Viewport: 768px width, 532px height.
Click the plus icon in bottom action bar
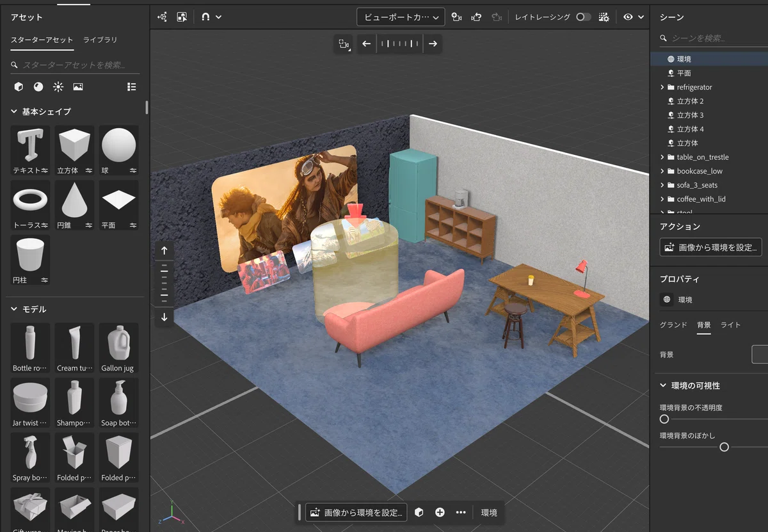point(440,512)
